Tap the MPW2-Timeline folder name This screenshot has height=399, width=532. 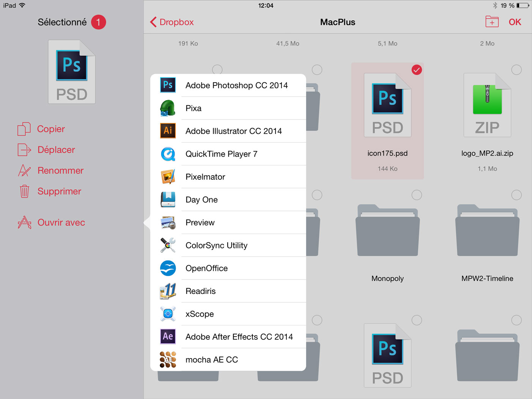point(487,278)
